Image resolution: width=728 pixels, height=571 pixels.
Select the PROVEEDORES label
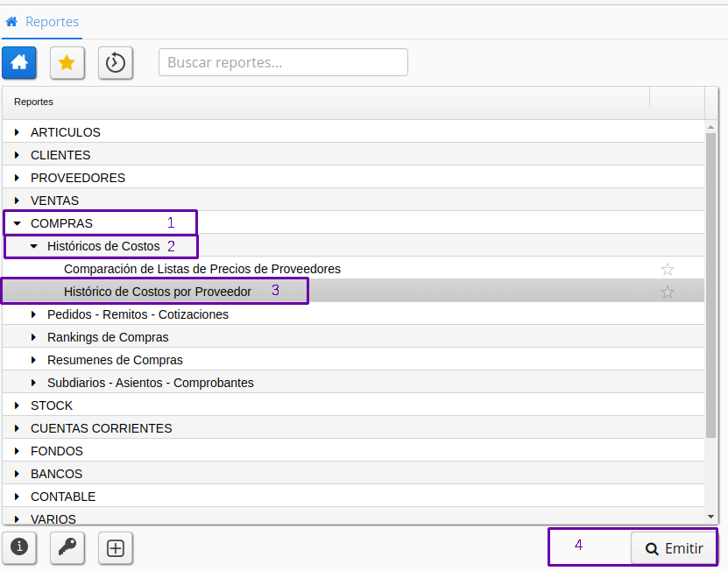tap(78, 178)
